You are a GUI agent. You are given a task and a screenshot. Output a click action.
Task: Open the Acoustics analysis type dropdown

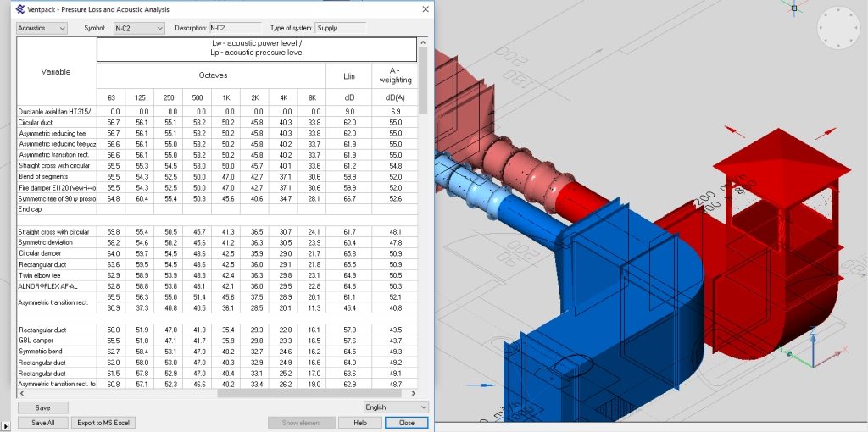[x=42, y=28]
